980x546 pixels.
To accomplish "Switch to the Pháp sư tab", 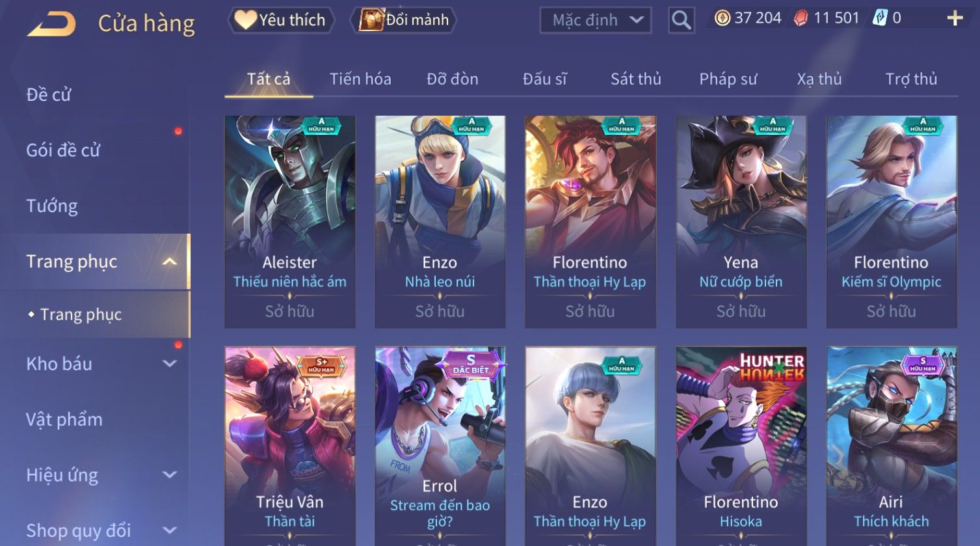I will point(728,79).
